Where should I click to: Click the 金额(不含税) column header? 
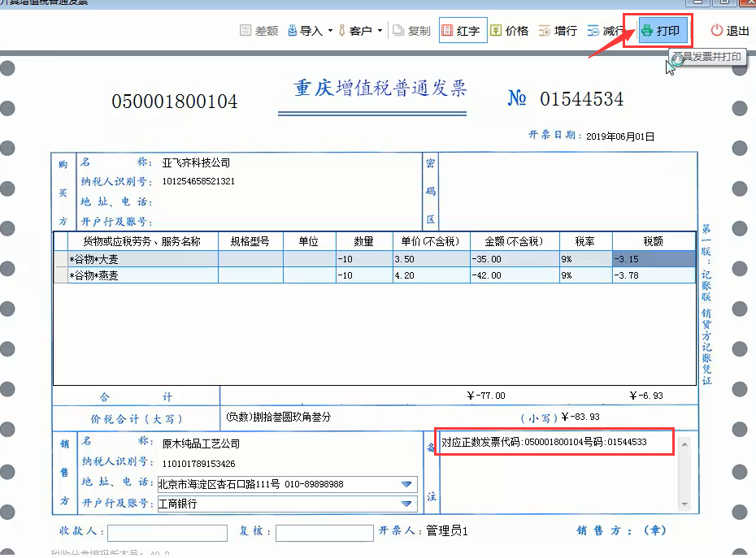(515, 241)
